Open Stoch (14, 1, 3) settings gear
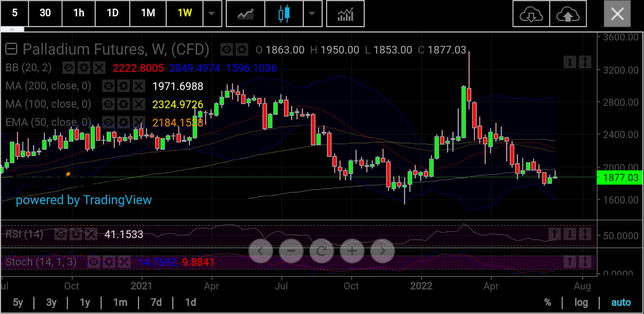The image size is (644, 314). pyautogui.click(x=109, y=262)
